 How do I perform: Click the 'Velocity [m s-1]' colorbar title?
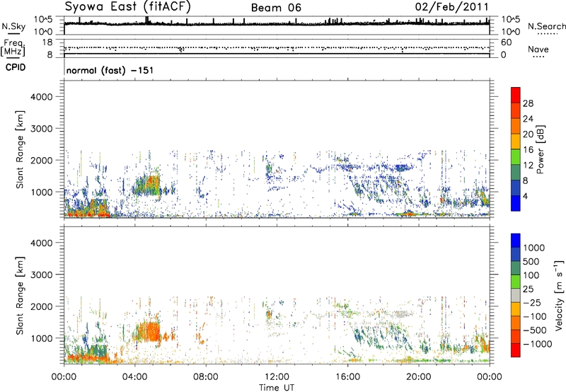click(559, 295)
